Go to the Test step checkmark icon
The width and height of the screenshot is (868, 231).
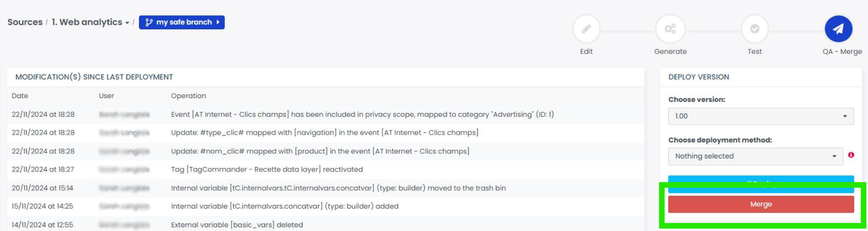point(755,29)
